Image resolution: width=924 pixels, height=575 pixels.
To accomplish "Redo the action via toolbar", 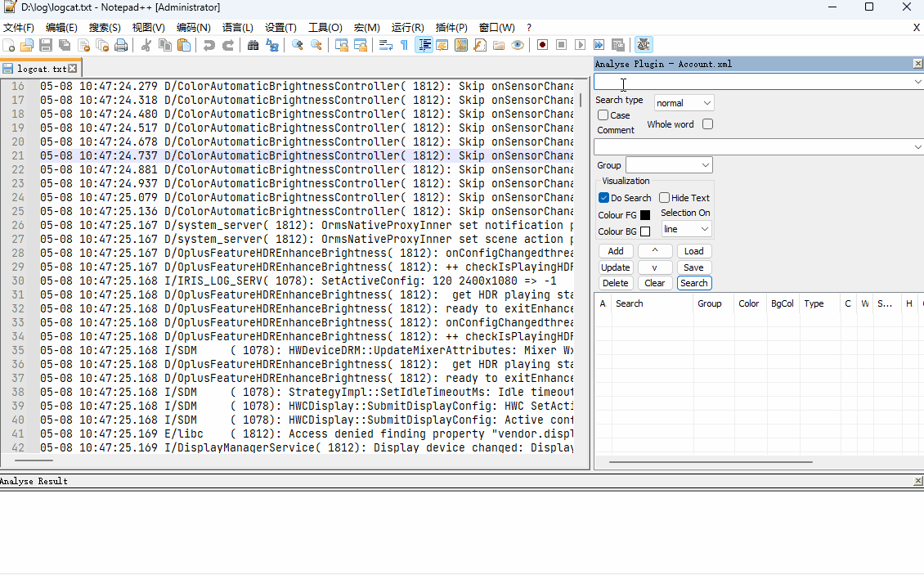I will pos(228,45).
